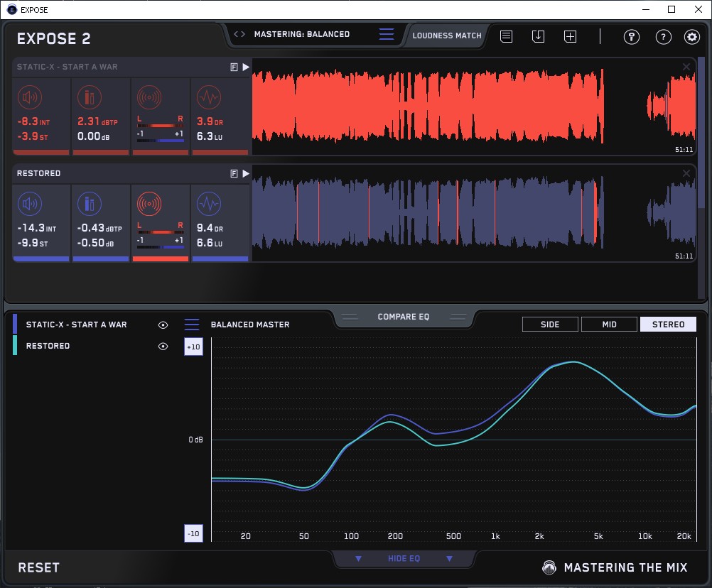Image resolution: width=712 pixels, height=588 pixels.
Task: Toggle visibility of Static-X EQ curve
Action: pos(163,325)
